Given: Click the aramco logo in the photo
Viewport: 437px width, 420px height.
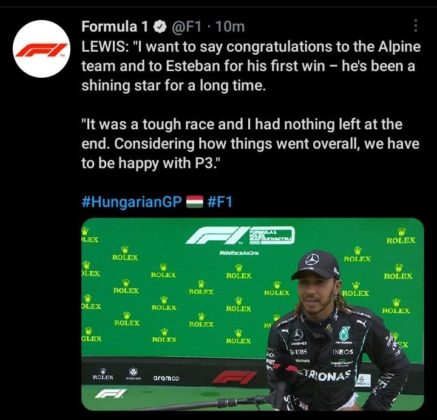Looking at the screenshot, I should coord(166,378).
